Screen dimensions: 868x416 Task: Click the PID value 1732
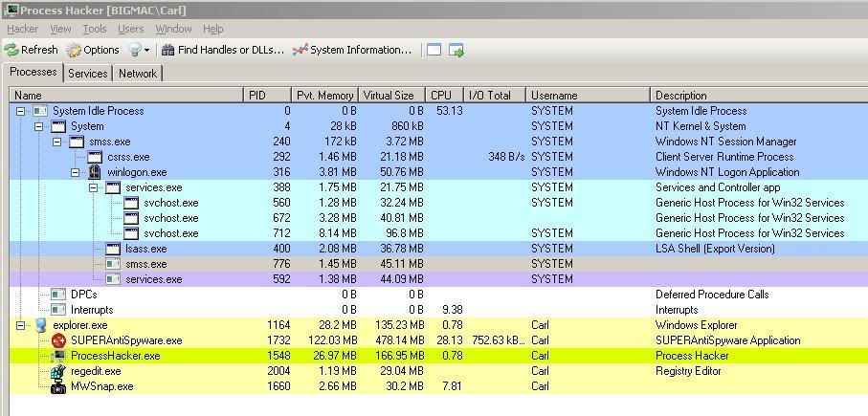(278, 340)
